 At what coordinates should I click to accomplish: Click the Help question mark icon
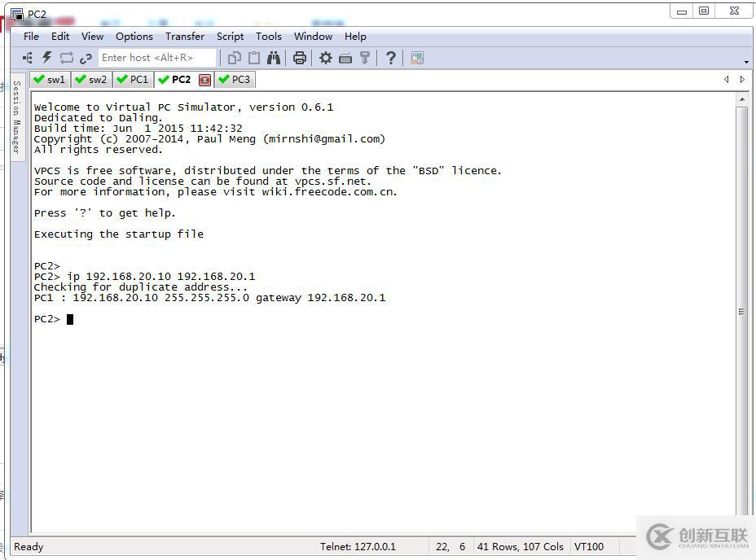click(391, 59)
